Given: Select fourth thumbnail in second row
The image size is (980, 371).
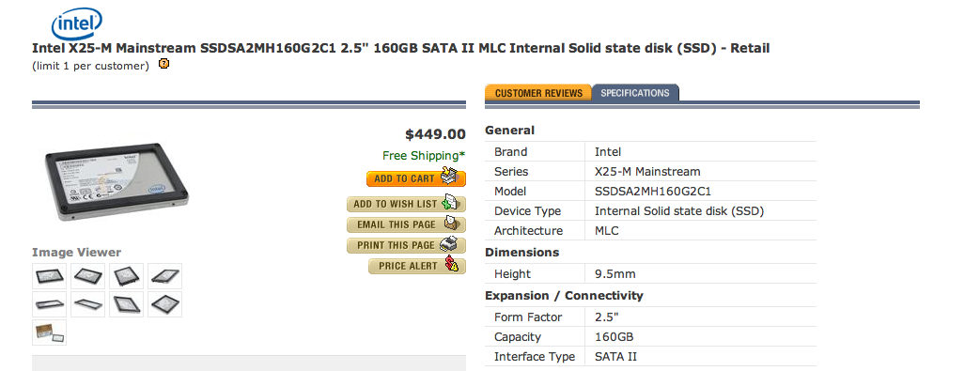Looking at the screenshot, I should (x=165, y=304).
